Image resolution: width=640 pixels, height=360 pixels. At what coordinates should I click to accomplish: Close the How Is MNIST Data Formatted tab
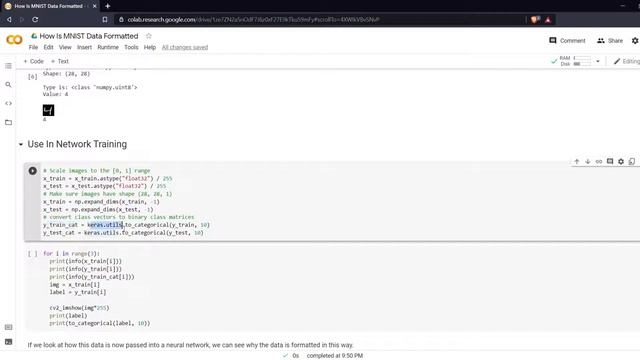(95, 6)
